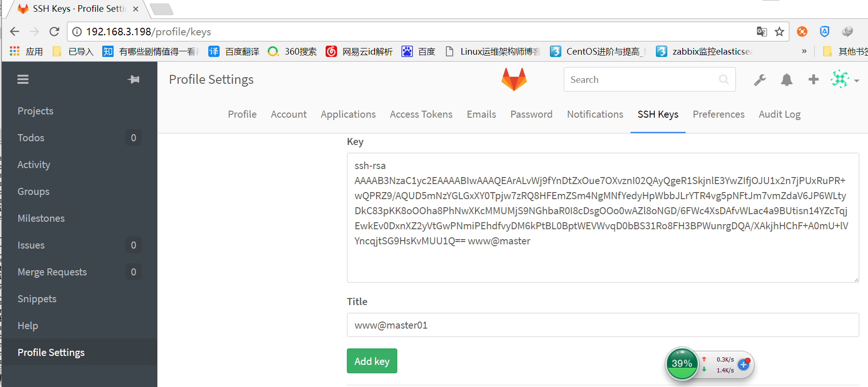Click the GitLab fox logo
The width and height of the screenshot is (868, 387).
pos(514,79)
